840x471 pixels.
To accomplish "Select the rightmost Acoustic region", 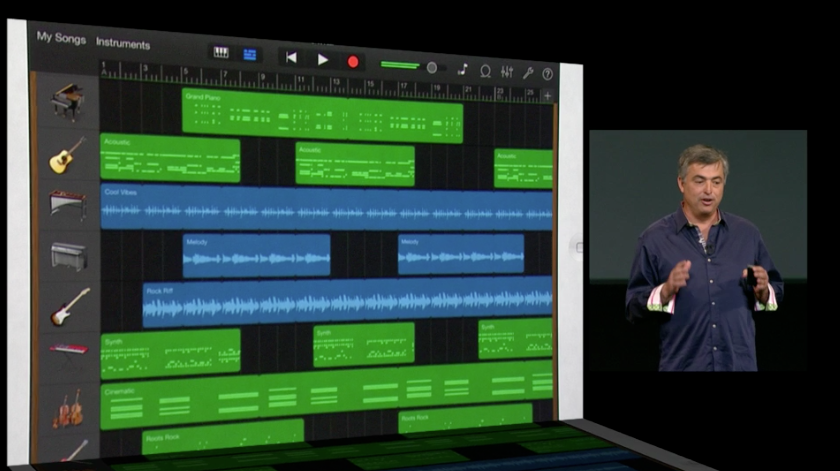I will click(523, 169).
